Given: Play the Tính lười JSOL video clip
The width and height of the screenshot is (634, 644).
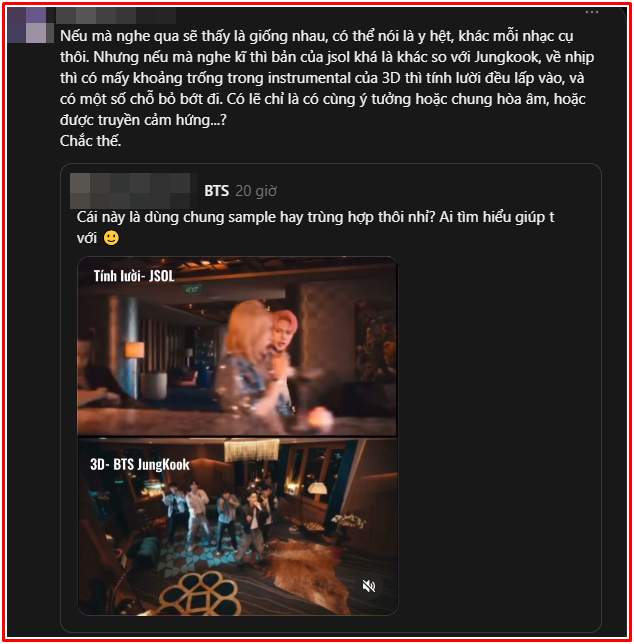Looking at the screenshot, I should (237, 346).
